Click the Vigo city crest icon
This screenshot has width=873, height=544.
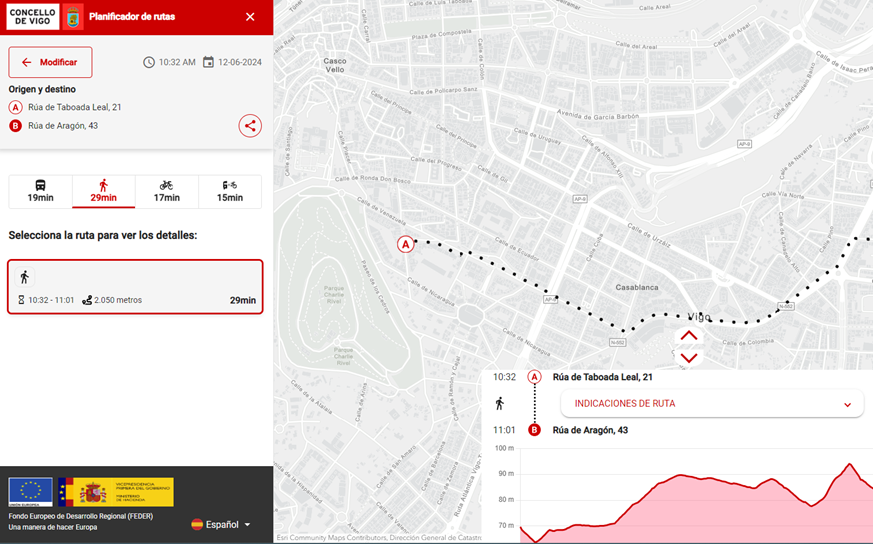(x=73, y=17)
